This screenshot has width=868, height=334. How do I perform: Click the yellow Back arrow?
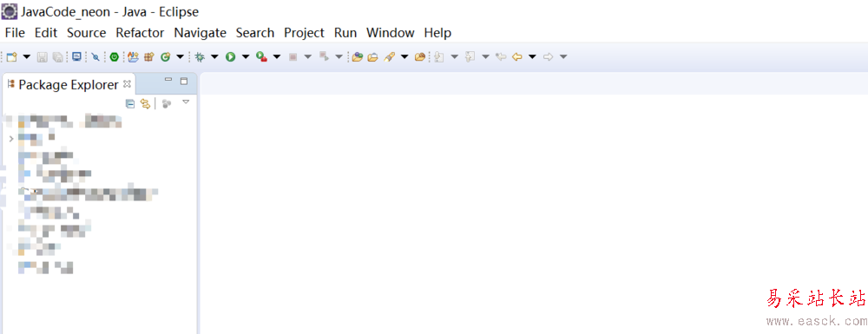(x=517, y=56)
